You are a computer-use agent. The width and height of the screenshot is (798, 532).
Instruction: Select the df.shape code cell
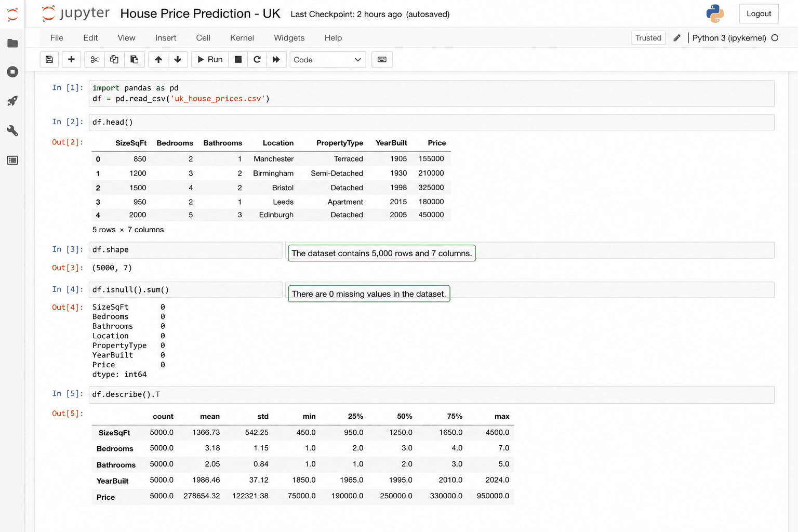(x=185, y=250)
